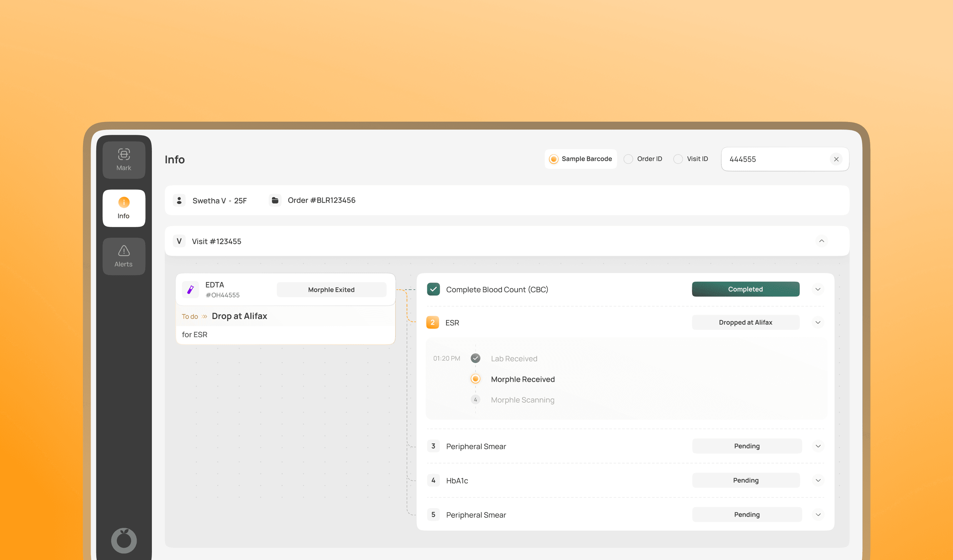Select the Order ID radio option
Image resolution: width=953 pixels, height=560 pixels.
tap(628, 159)
